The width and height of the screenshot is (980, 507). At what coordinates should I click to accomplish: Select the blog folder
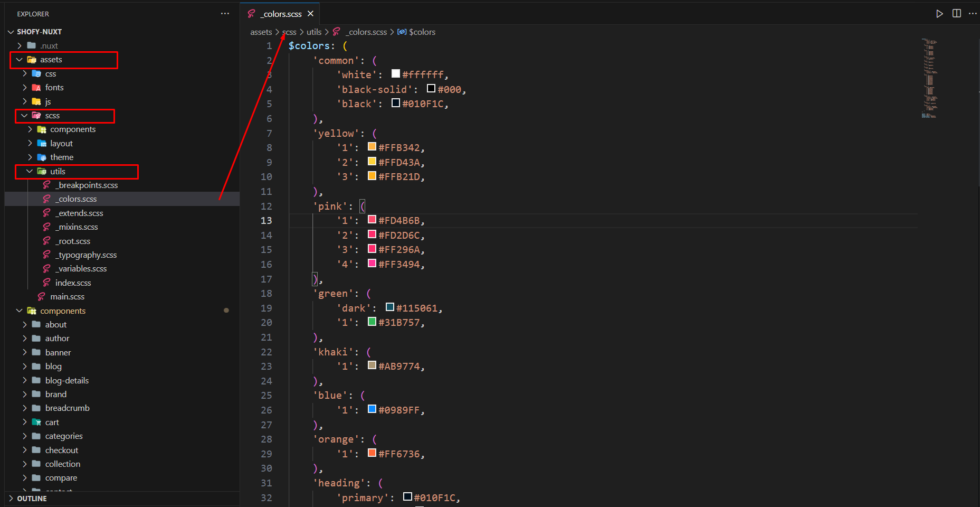click(x=53, y=366)
